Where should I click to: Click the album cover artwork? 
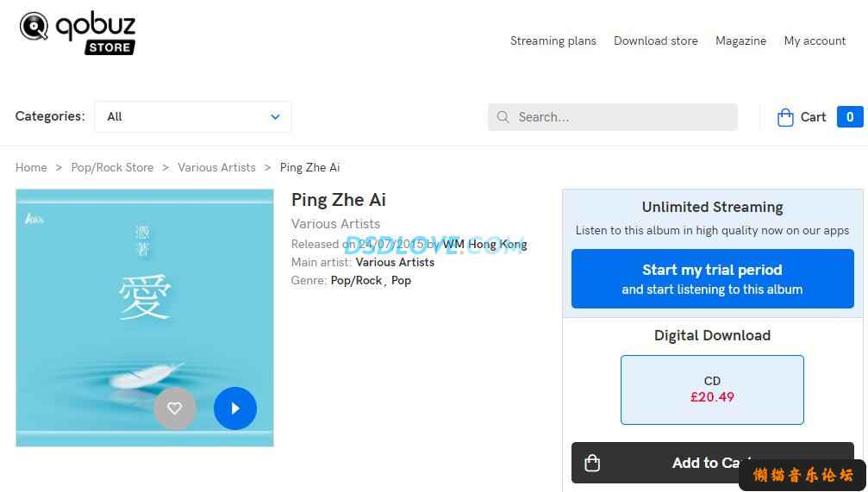145,318
